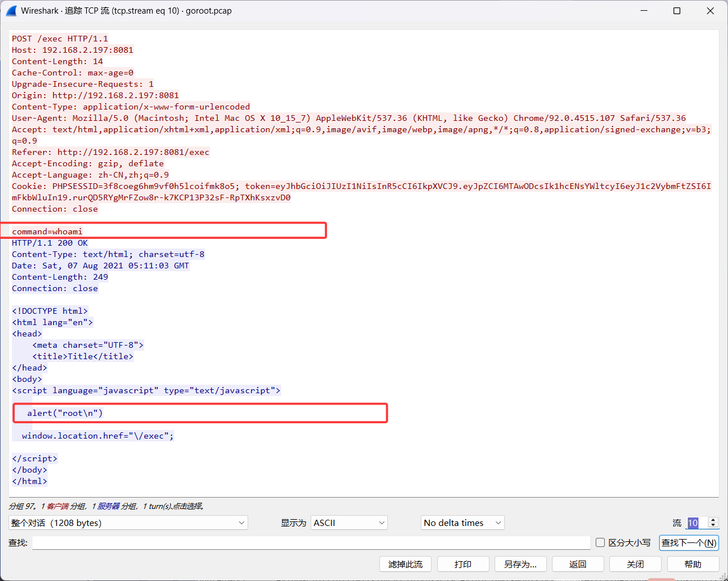Click the closing </script> tag line

tap(35, 458)
